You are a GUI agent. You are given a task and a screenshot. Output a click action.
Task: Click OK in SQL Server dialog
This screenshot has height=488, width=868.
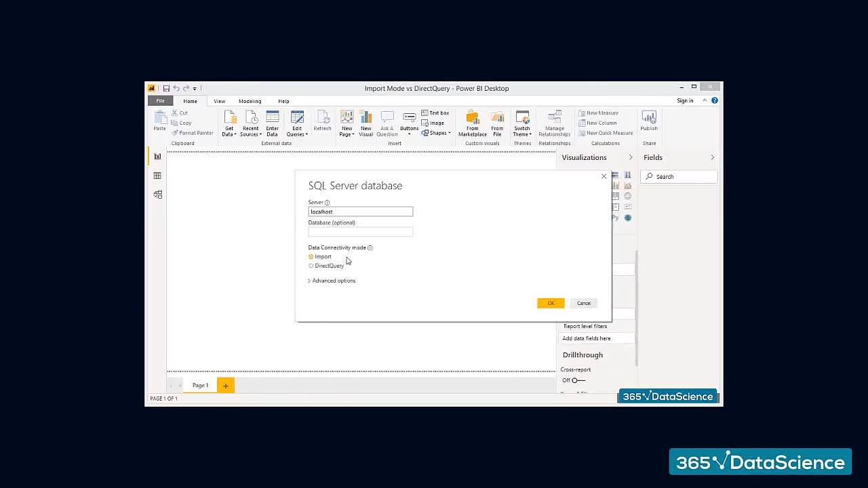pos(551,303)
